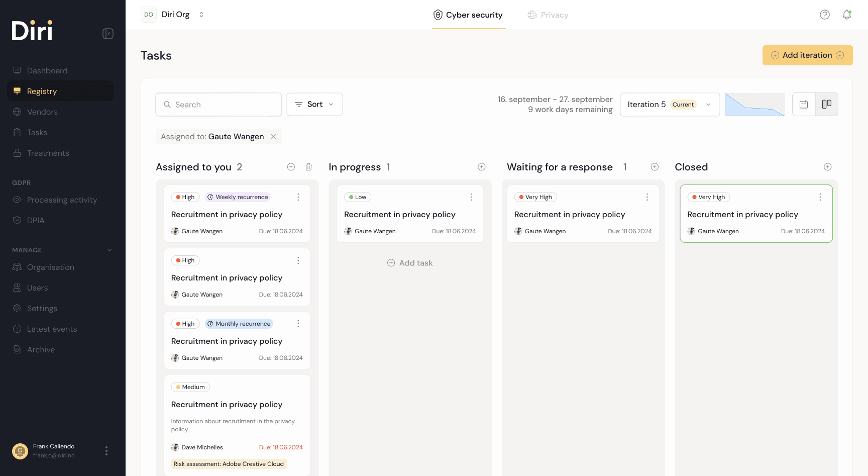Screen dimensions: 868x476
Task: Open the Sort dropdown
Action: click(314, 105)
